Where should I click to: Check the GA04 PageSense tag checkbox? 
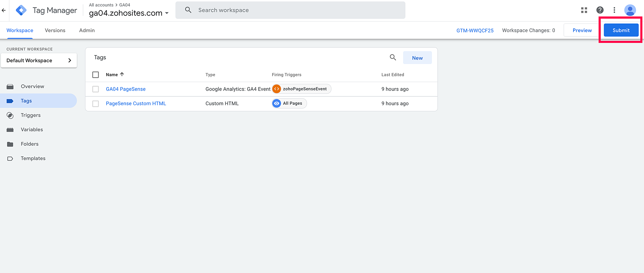[x=96, y=89]
